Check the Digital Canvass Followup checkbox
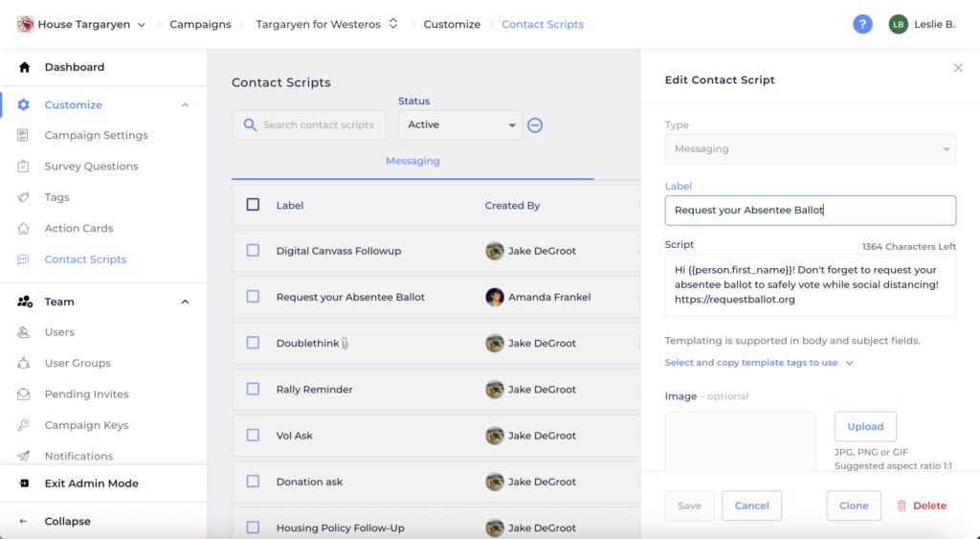Screen dimensions: 980x539 (x=253, y=250)
